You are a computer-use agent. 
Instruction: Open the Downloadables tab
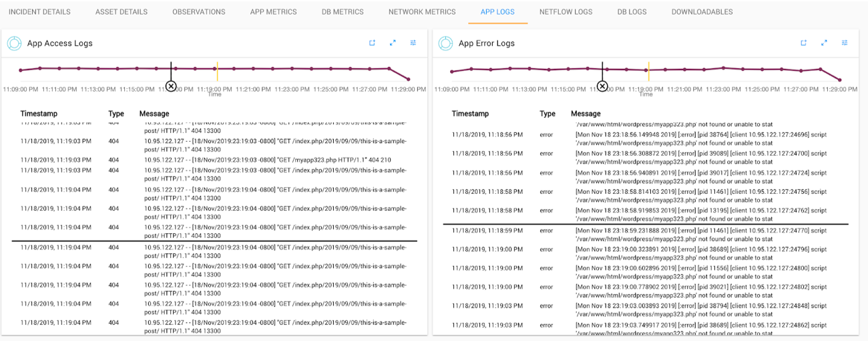(x=702, y=12)
